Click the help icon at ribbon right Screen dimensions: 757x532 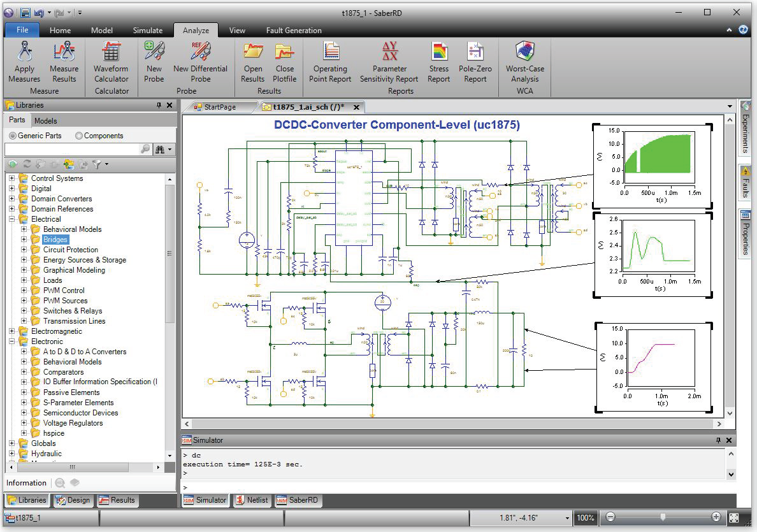[743, 30]
